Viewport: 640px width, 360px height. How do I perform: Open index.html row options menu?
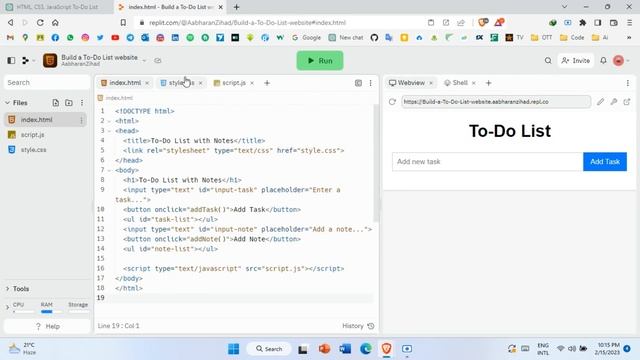coord(81,120)
